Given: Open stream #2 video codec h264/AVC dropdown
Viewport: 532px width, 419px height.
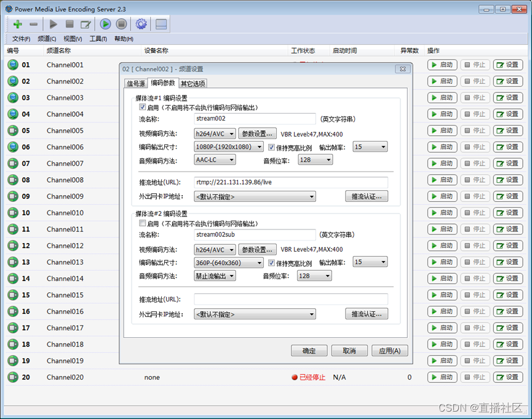Looking at the screenshot, I should click(215, 250).
